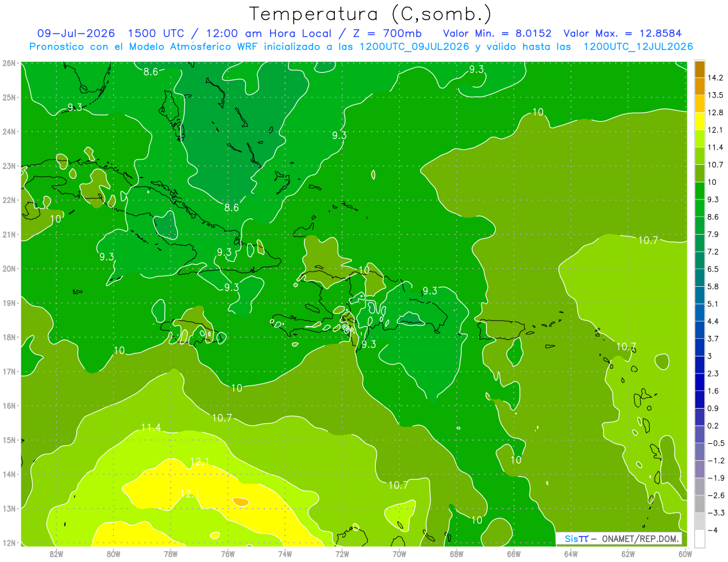
Task: Pick the blue swatch between 3.7 and 4.4
Action: 699,329
